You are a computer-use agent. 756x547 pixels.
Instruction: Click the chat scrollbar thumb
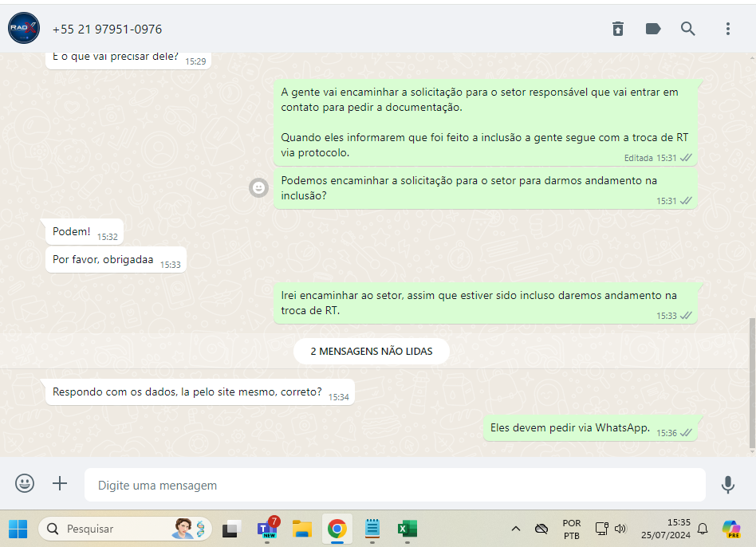[752, 383]
